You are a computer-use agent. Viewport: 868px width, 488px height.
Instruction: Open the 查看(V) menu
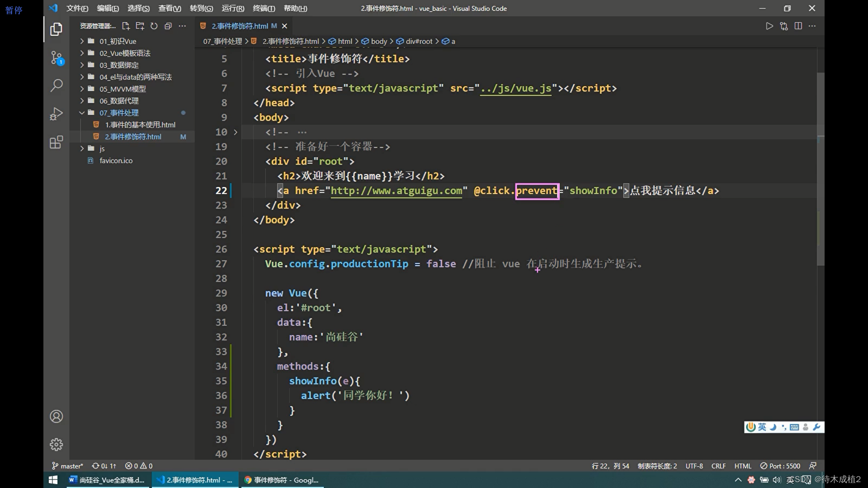(x=170, y=8)
